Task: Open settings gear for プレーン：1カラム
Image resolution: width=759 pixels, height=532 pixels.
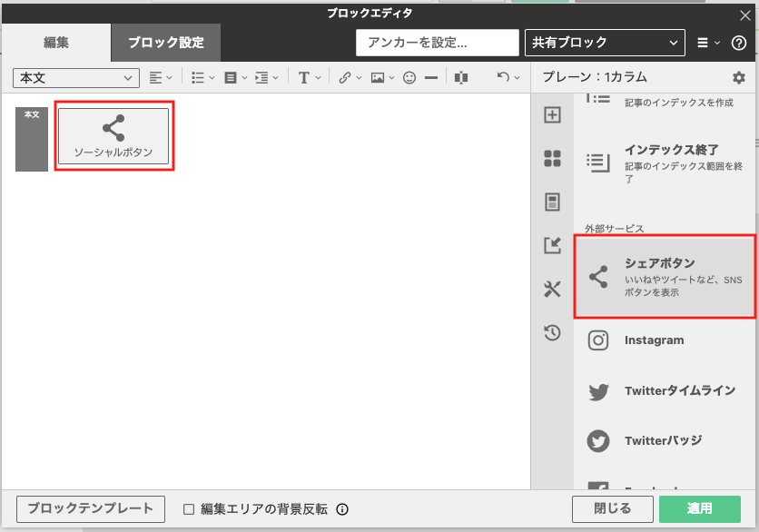Action: pyautogui.click(x=739, y=77)
